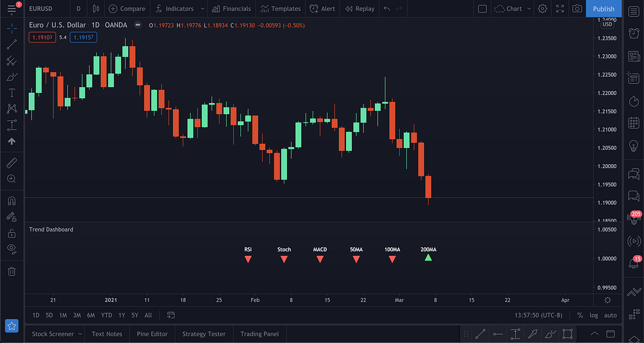Enter fullscreen mode
This screenshot has width=644, height=343.
click(560, 9)
